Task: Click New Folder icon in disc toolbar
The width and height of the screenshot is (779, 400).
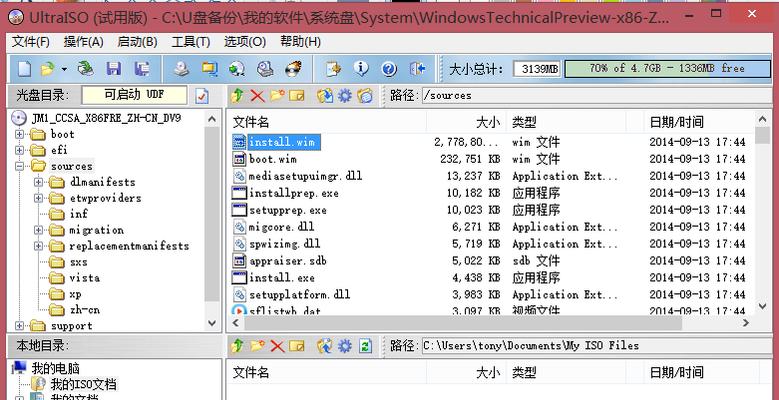Action: (x=277, y=95)
